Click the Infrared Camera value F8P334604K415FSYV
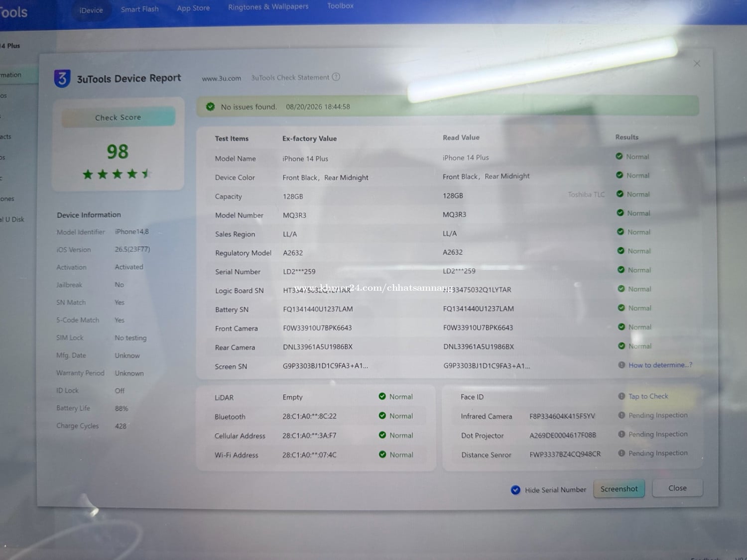Viewport: 747px width, 560px height. [x=562, y=416]
